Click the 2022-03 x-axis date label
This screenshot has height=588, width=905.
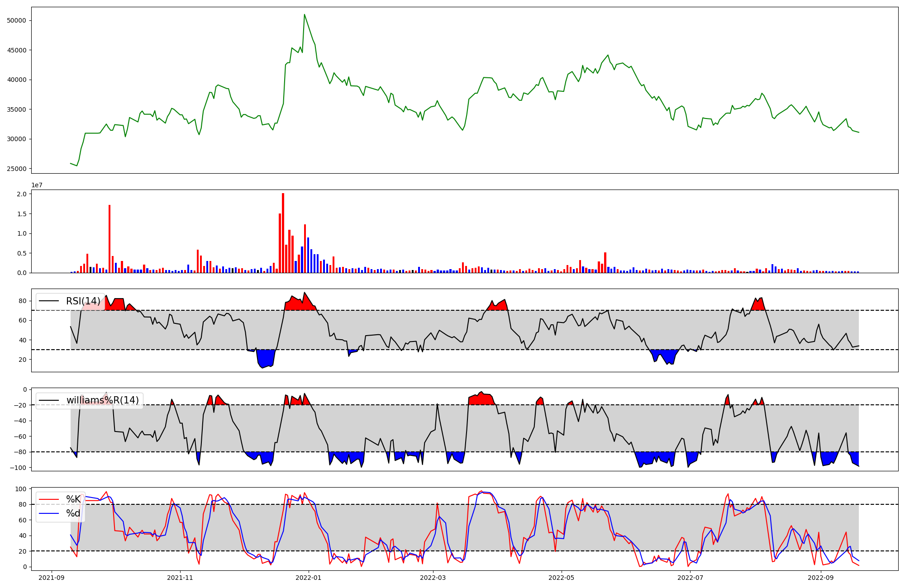point(433,578)
